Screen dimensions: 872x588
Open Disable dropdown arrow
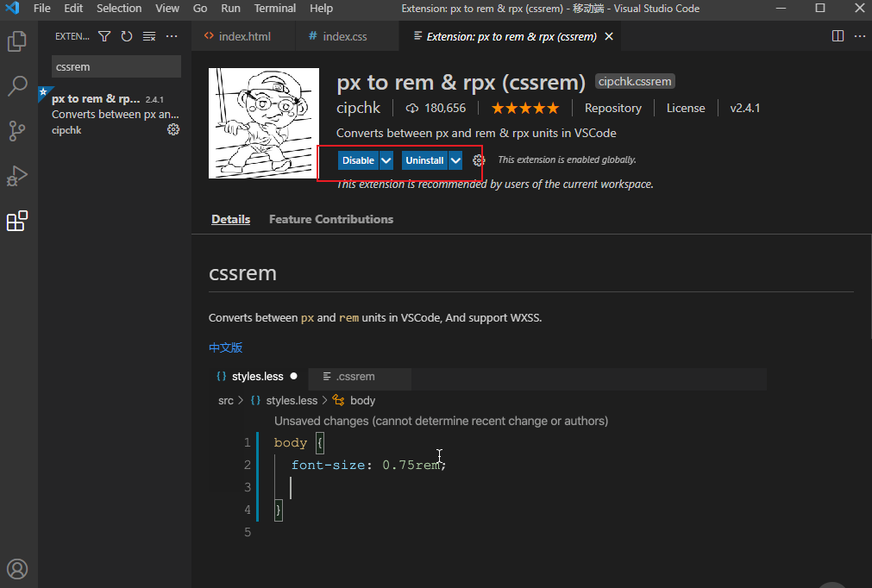[x=386, y=160]
